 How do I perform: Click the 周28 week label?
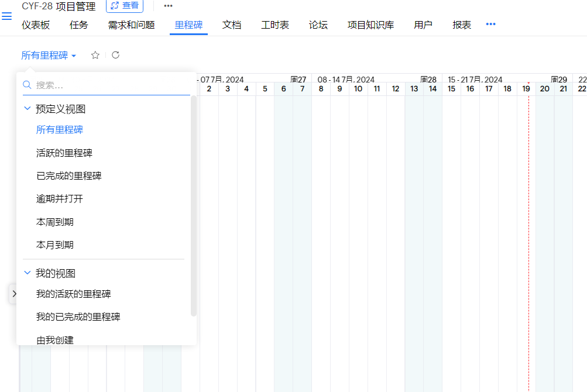coord(428,80)
